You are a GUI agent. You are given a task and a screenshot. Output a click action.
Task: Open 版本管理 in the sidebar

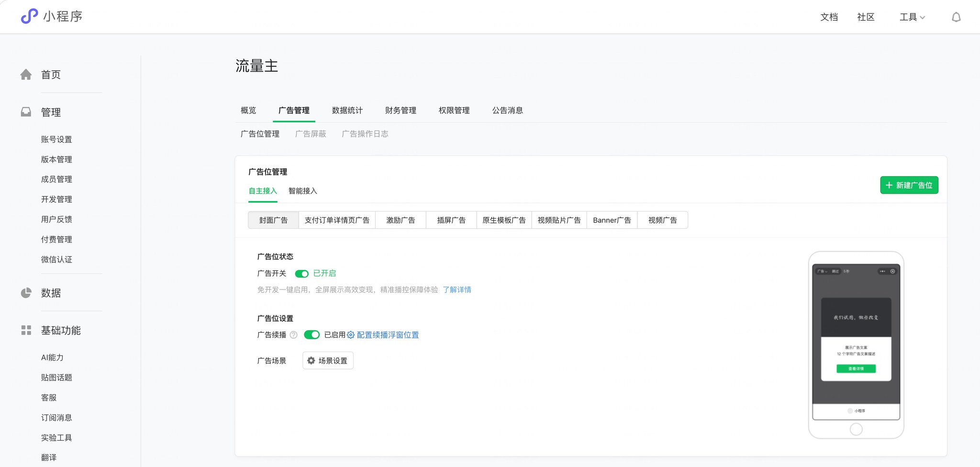[x=56, y=159]
